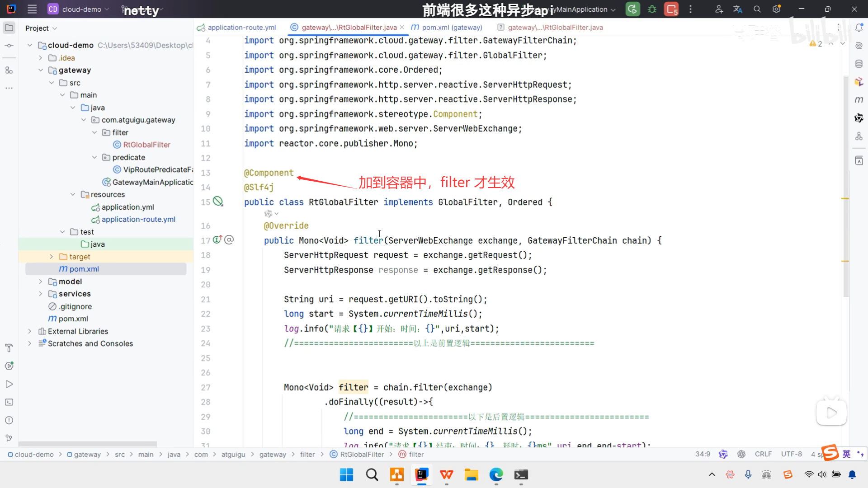Viewport: 868px width, 488px height.
Task: Expand the target folder
Action: click(x=51, y=257)
